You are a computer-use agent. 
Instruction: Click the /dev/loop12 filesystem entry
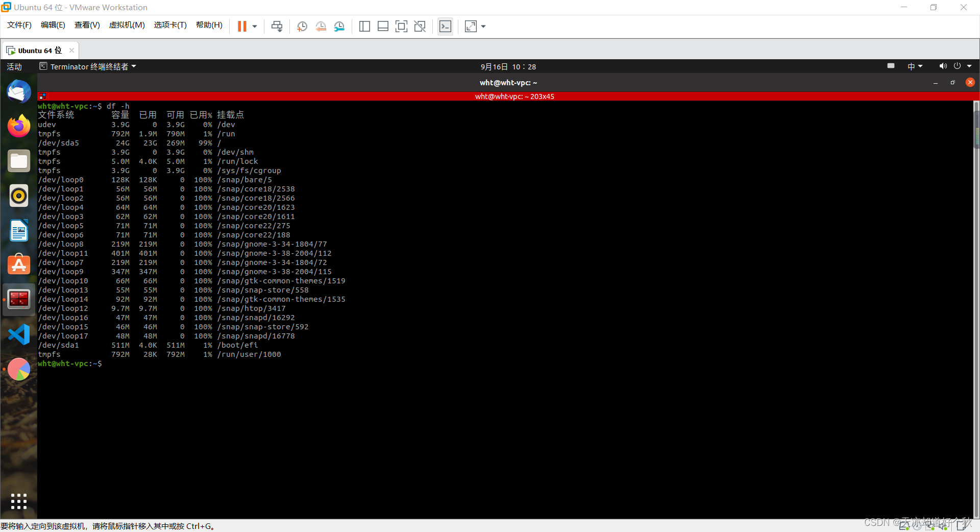pos(63,308)
